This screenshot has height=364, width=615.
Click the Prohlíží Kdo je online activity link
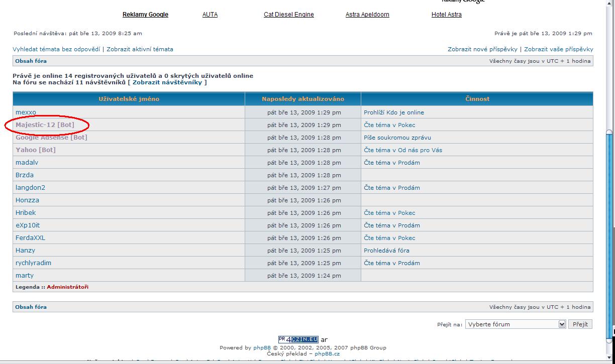[x=393, y=112]
